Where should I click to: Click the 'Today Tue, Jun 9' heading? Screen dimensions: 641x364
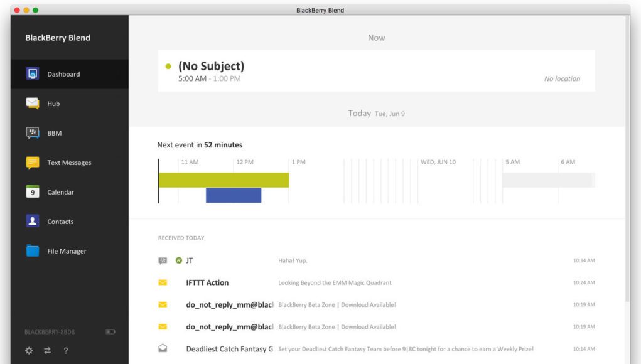pyautogui.click(x=377, y=113)
